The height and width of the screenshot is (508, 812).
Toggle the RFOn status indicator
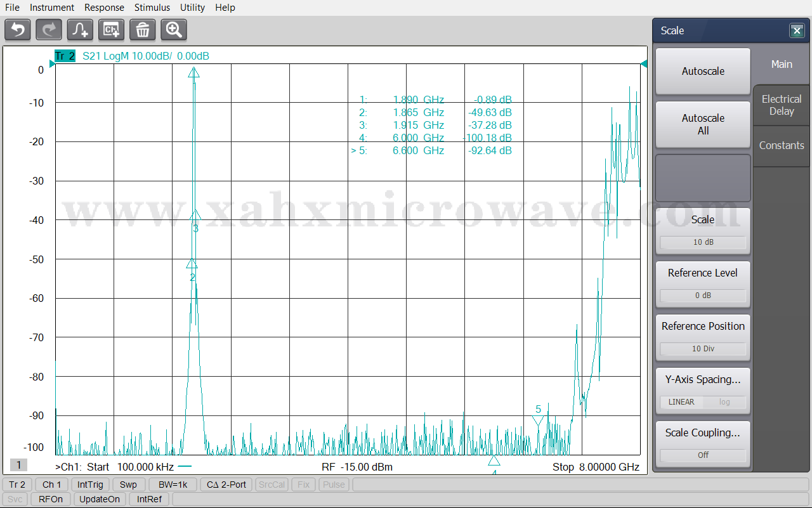click(51, 499)
